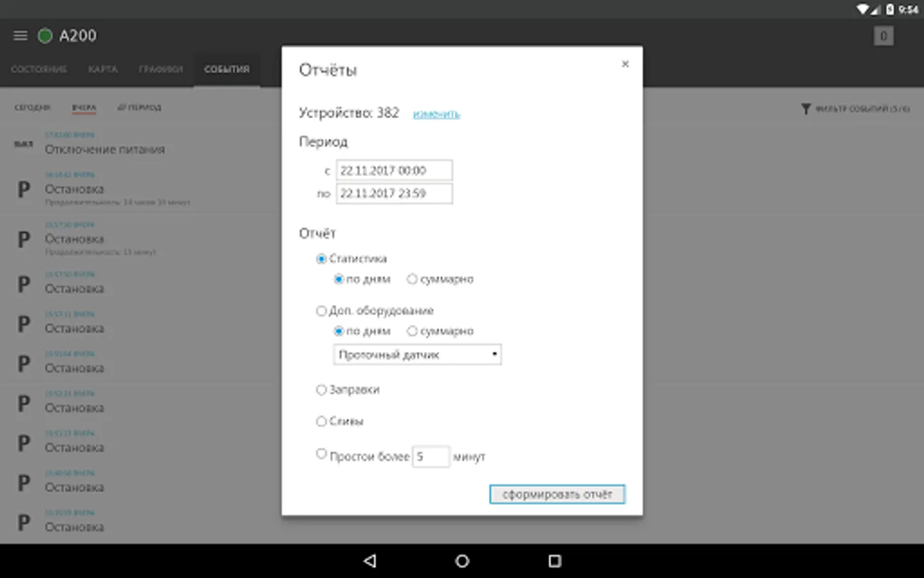Click the изменить device link
Viewport: 924px width, 578px height.
click(436, 114)
